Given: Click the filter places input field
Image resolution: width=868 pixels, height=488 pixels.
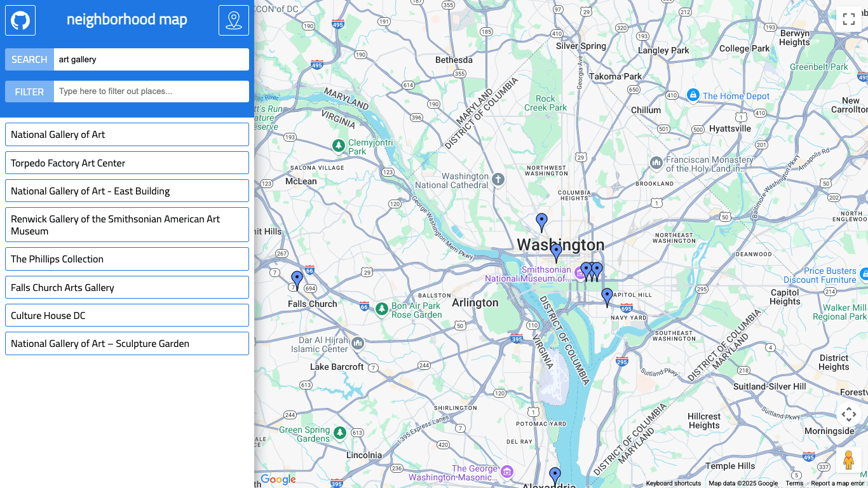Looking at the screenshot, I should 151,91.
